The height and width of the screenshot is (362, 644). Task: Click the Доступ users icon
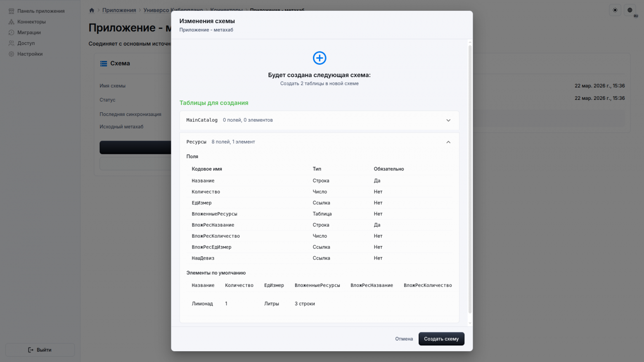(11, 43)
